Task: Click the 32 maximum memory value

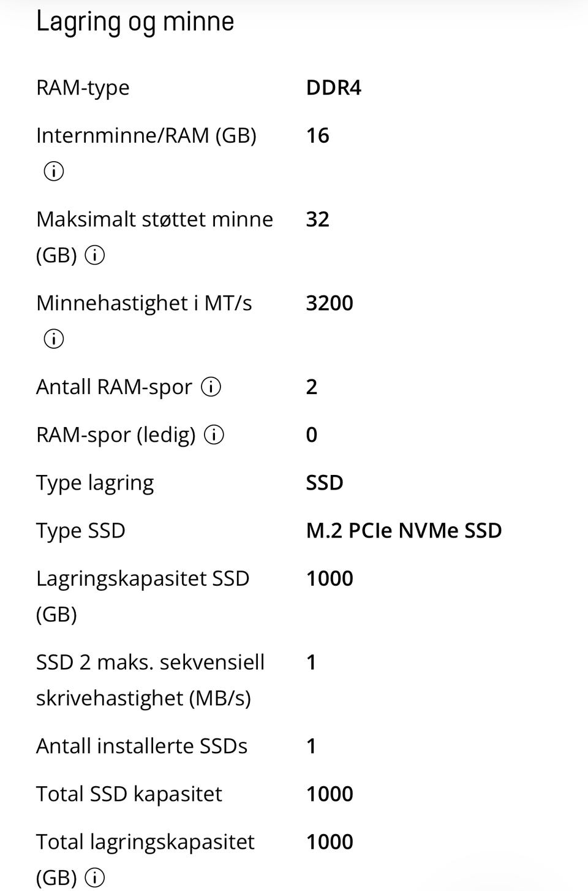Action: point(318,219)
